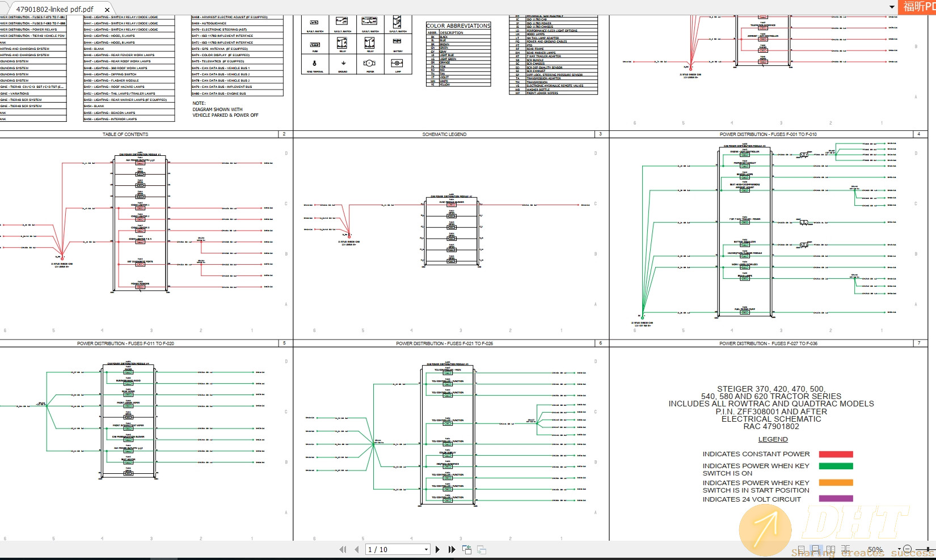Image resolution: width=936 pixels, height=560 pixels.
Task: Click the next page arrow
Action: click(x=437, y=549)
